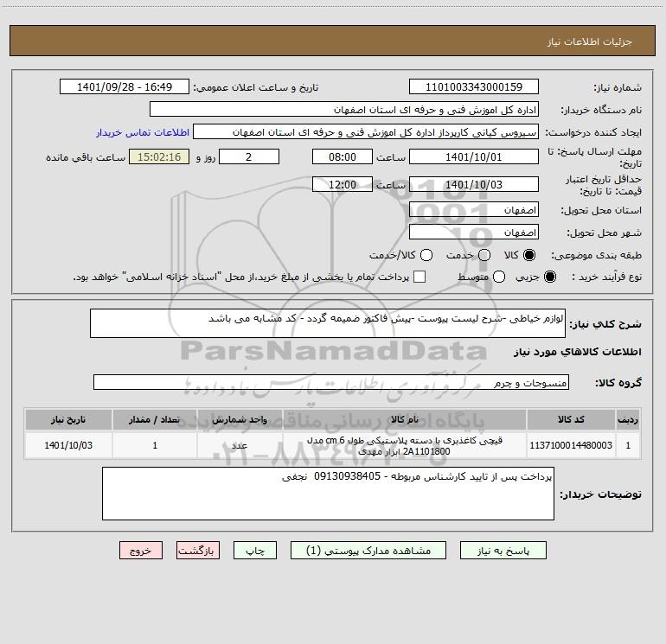Click the شماره نیاز field 1101003343000159

click(x=474, y=87)
